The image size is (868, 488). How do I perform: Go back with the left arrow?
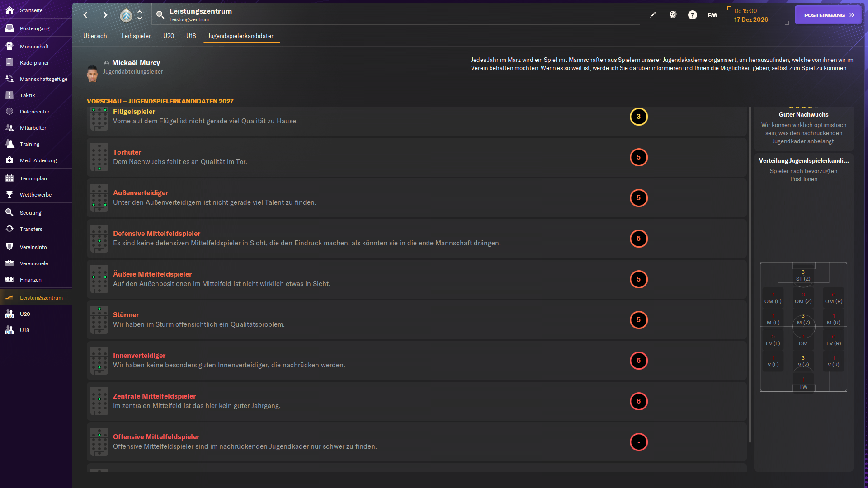(85, 15)
